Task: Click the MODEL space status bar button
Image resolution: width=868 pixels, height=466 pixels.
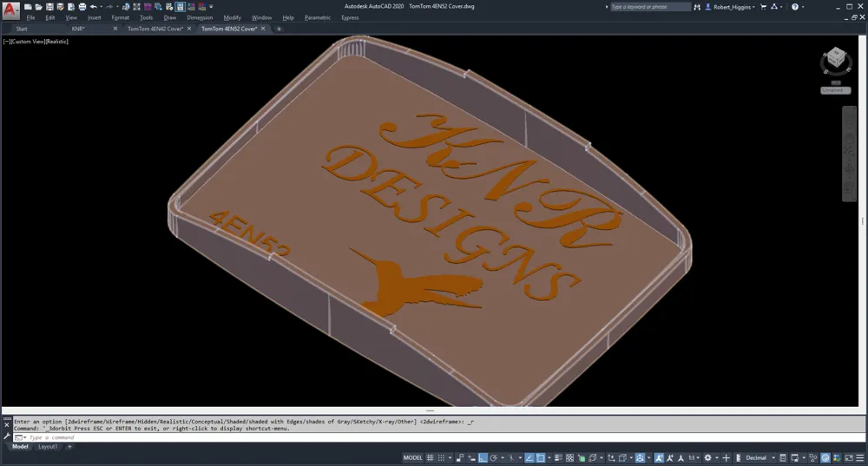Action: click(x=412, y=457)
